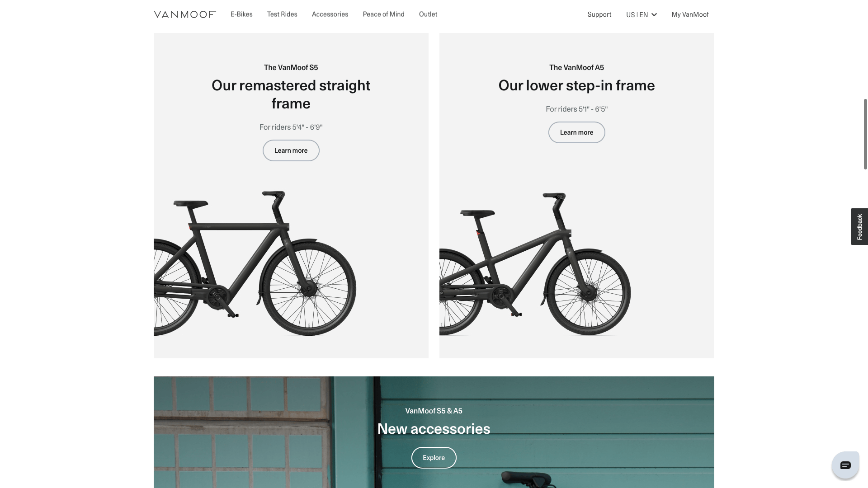Click the S5 straight frame bike image
The height and width of the screenshot is (488, 868).
255,263
